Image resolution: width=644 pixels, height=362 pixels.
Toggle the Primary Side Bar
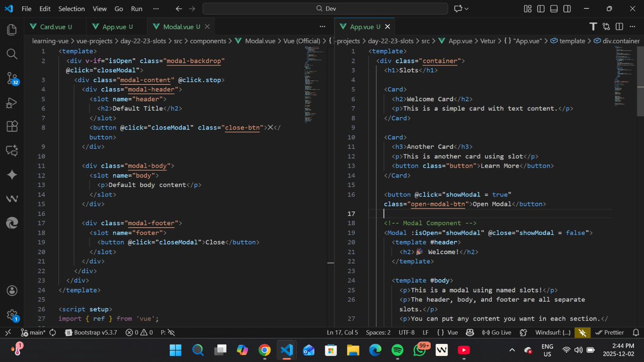(540, 9)
